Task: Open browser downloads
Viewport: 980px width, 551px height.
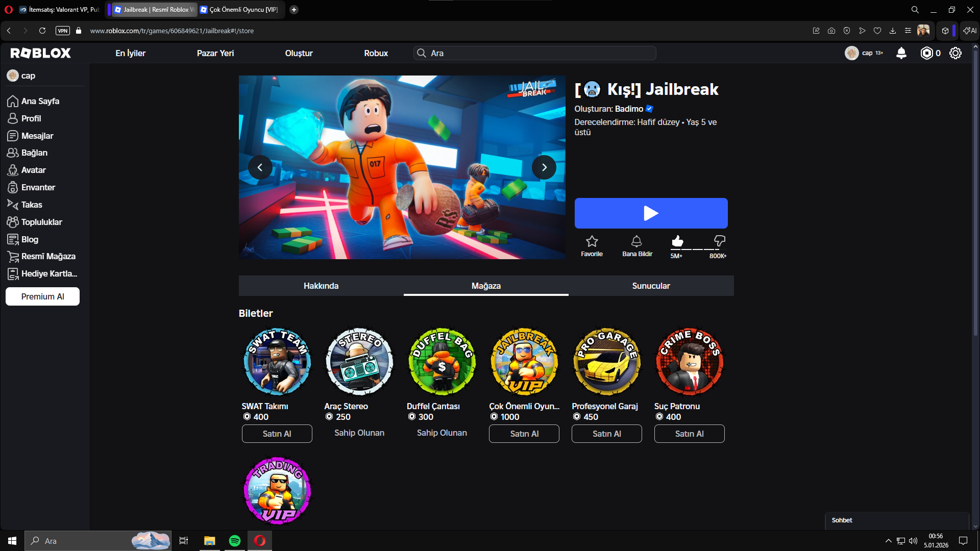Action: tap(893, 31)
